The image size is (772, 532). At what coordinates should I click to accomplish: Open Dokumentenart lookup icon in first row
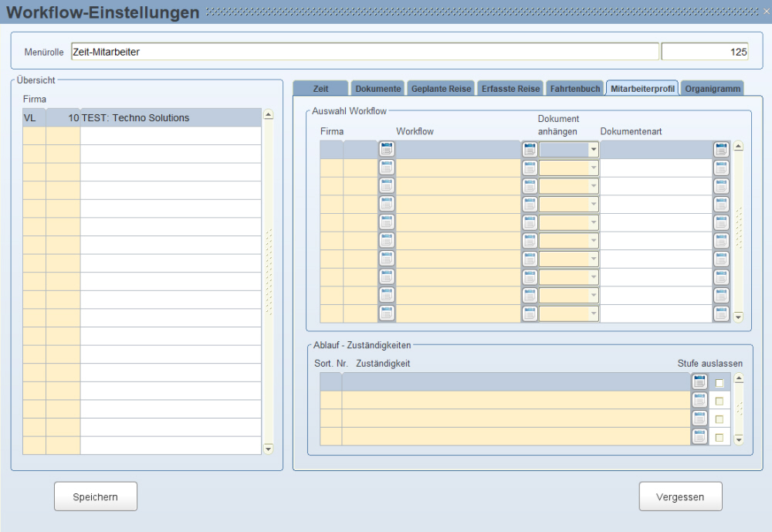721,149
